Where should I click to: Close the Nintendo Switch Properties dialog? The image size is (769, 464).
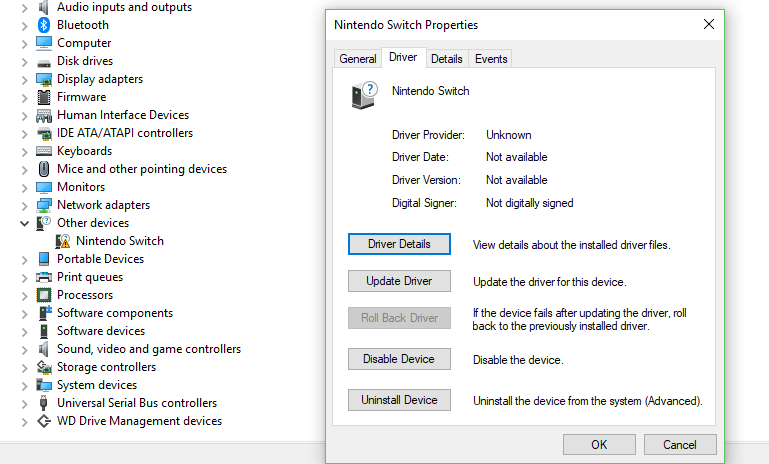coord(709,24)
